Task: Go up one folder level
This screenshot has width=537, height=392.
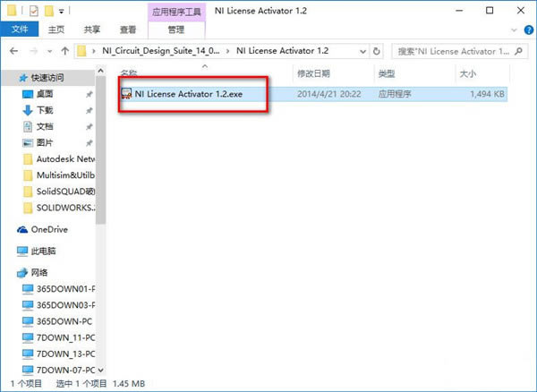Action: click(x=64, y=51)
